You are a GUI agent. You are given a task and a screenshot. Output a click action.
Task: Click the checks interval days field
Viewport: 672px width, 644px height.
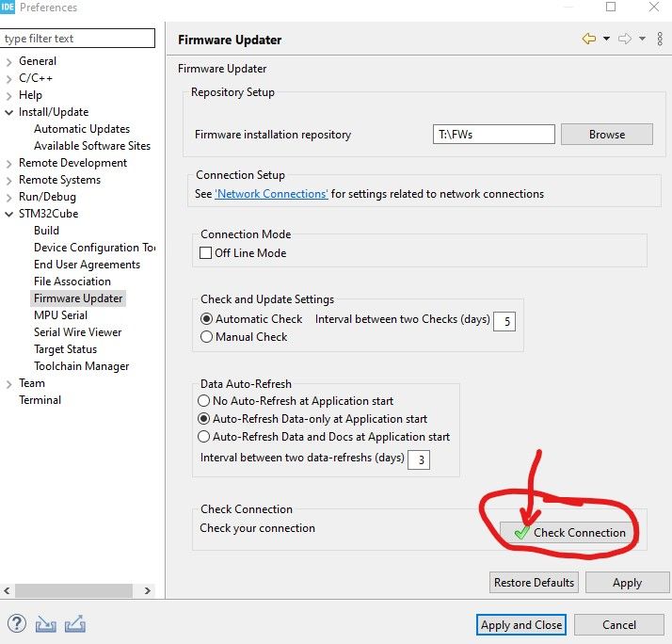pyautogui.click(x=504, y=321)
